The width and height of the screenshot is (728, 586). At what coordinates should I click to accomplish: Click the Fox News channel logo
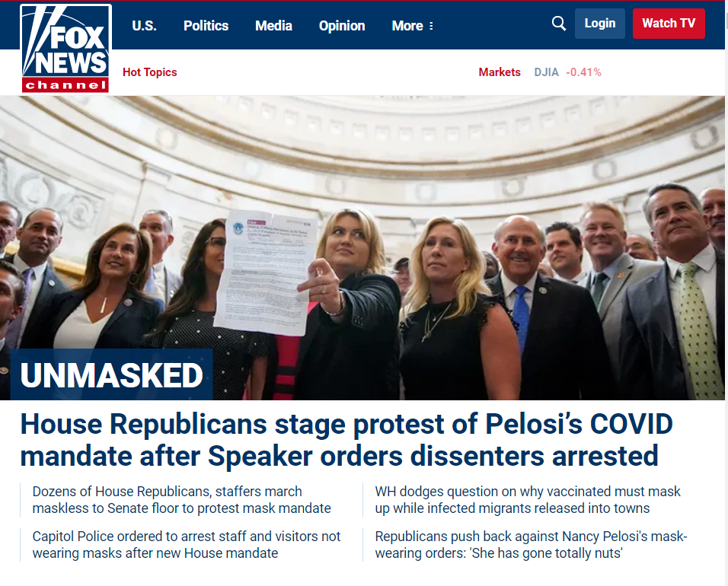pos(65,48)
